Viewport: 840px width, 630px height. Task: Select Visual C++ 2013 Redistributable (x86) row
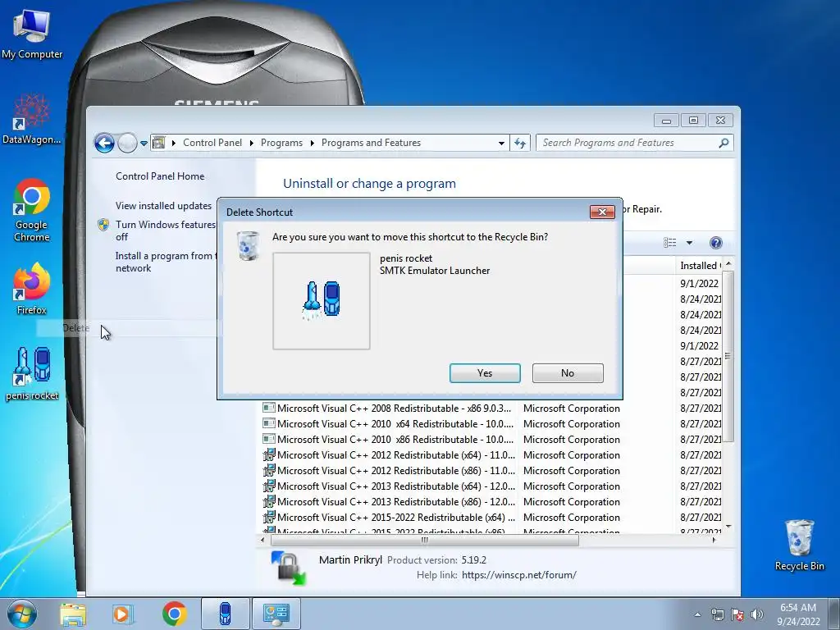pos(491,501)
